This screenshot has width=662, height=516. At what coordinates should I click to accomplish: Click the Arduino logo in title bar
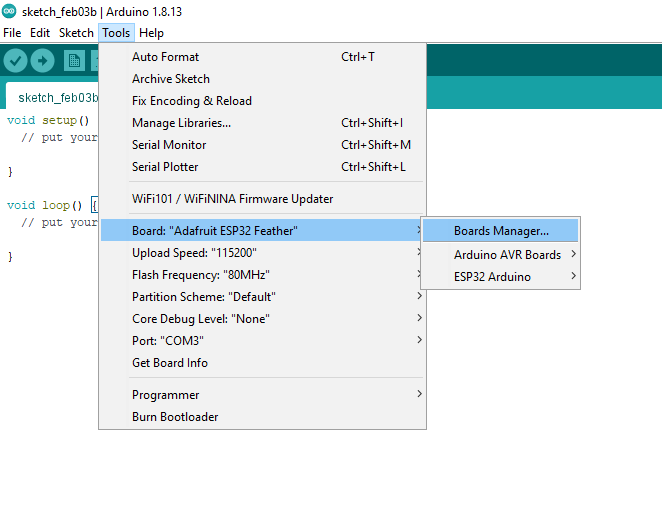(x=9, y=11)
